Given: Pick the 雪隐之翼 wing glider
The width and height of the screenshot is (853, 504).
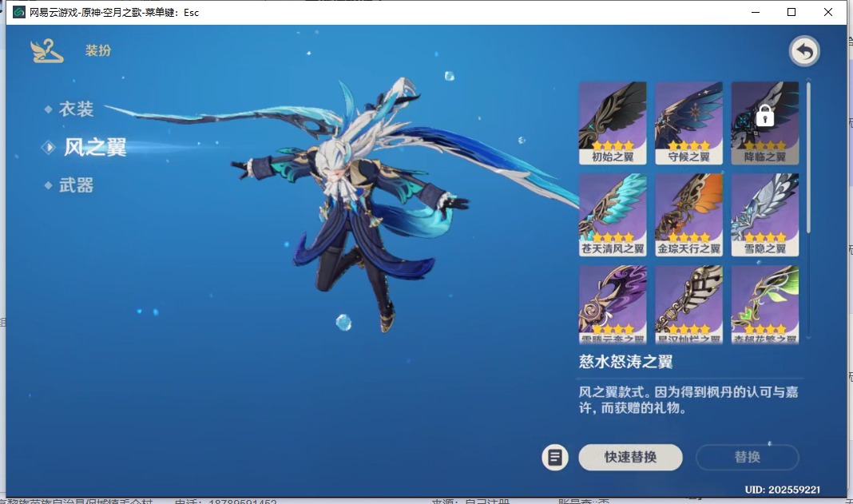Looking at the screenshot, I should point(764,215).
